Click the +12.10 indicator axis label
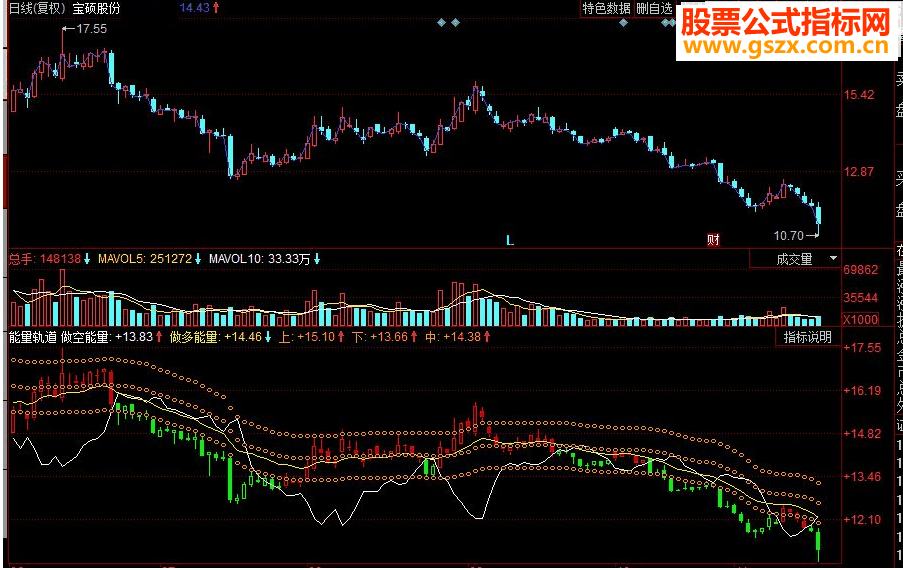This screenshot has height=570, width=903. 862,520
